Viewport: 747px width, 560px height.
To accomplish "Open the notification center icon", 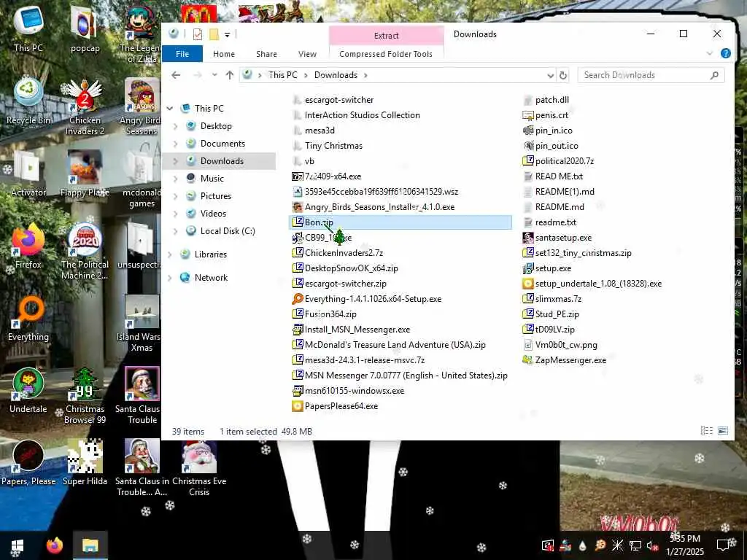I will [724, 545].
